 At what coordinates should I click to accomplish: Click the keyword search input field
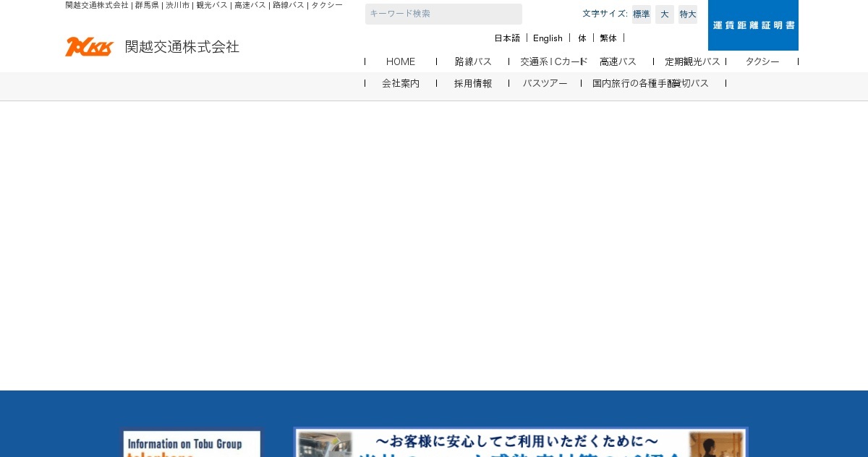[443, 14]
